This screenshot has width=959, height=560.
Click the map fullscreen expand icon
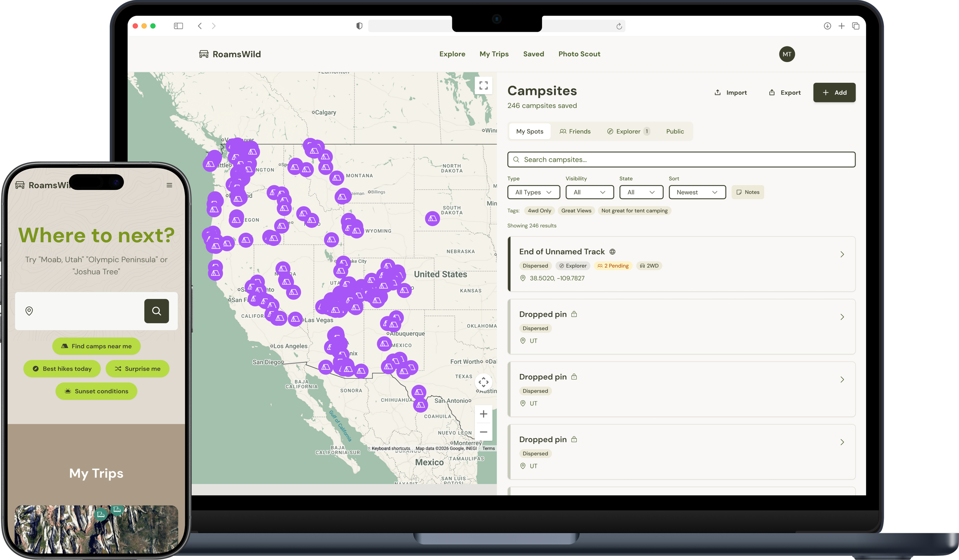click(483, 85)
